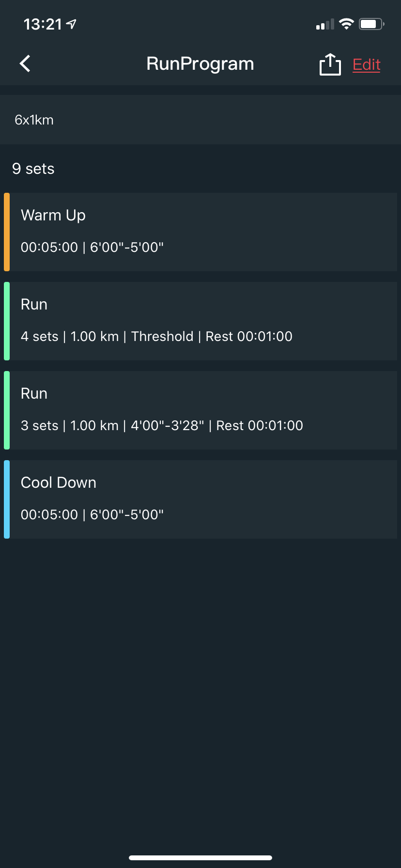Viewport: 401px width, 868px height.
Task: Tap the home indicator bar
Action: coord(200,858)
